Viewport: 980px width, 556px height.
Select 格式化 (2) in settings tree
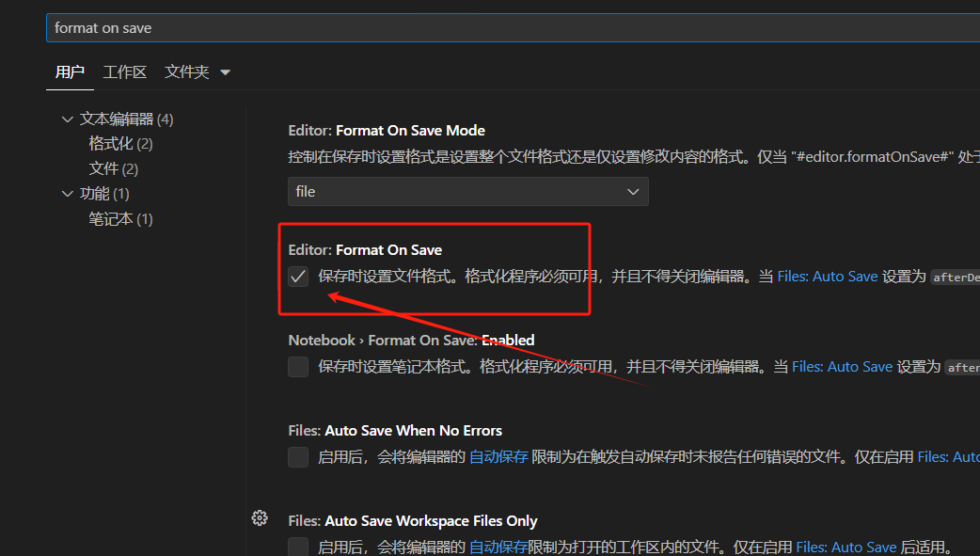click(120, 144)
